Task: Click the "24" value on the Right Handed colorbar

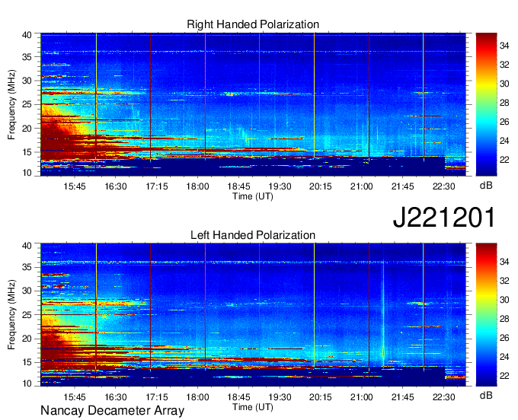Action: point(504,142)
